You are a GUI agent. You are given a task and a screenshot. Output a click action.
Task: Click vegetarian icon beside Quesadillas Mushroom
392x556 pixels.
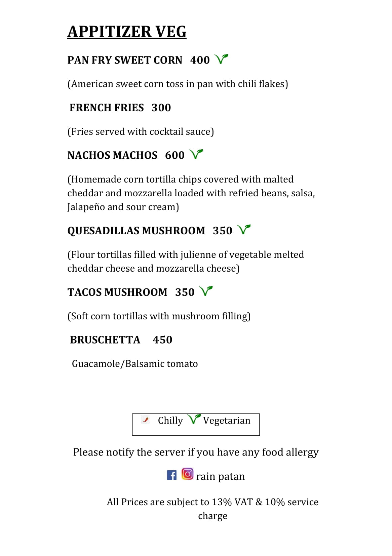pyautogui.click(x=244, y=230)
